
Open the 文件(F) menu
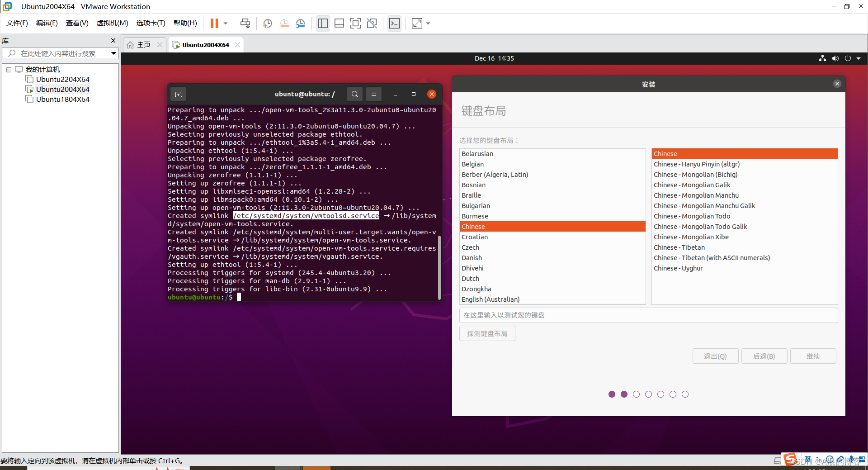(x=17, y=23)
